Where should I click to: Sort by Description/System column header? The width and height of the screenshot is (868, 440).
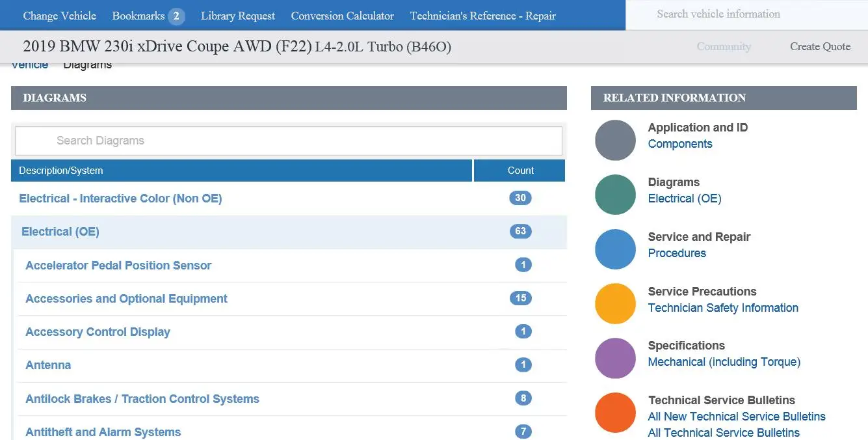(x=241, y=171)
